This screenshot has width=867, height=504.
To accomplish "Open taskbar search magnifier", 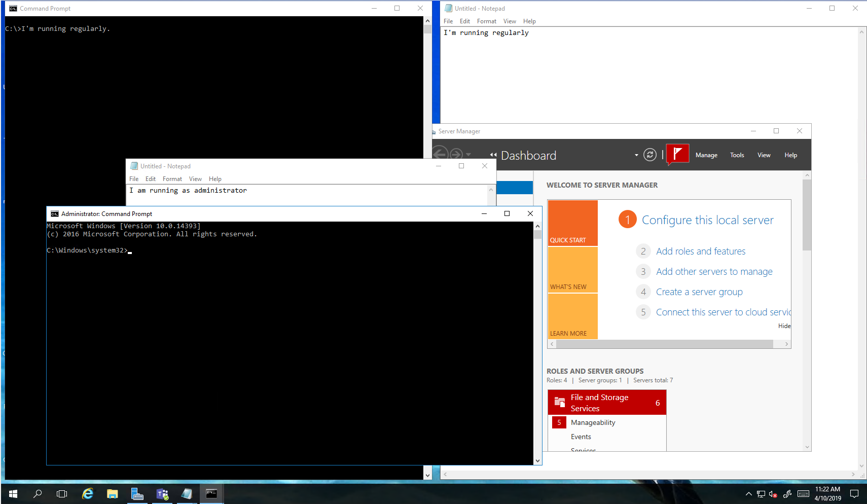I will tap(38, 493).
